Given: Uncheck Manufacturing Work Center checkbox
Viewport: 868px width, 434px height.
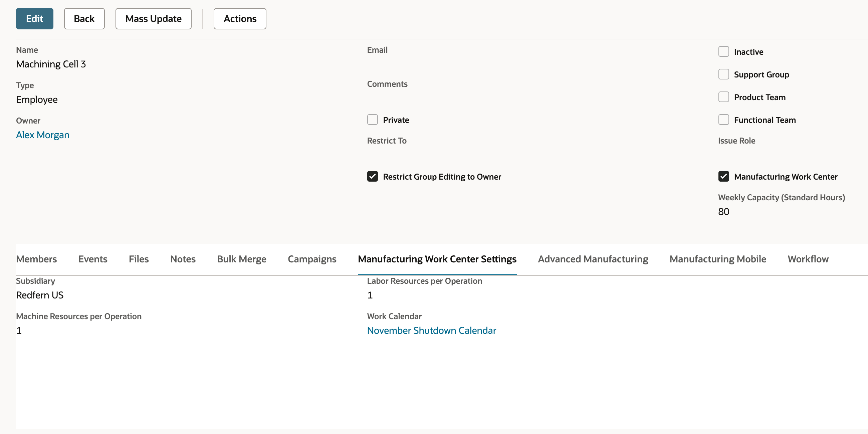Looking at the screenshot, I should (723, 176).
